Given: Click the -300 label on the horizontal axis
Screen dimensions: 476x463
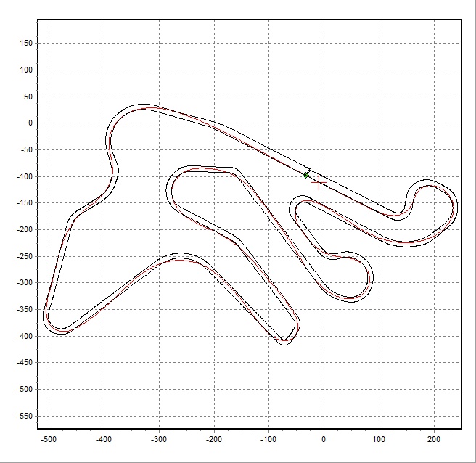Looking at the screenshot, I should coord(159,439).
